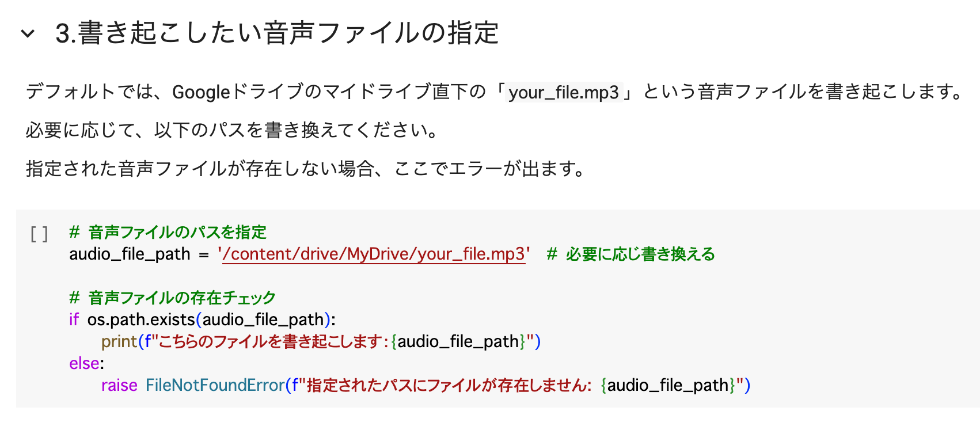Viewport: 980px width, 426px height.
Task: Place cursor on the else keyword
Action: point(84,364)
